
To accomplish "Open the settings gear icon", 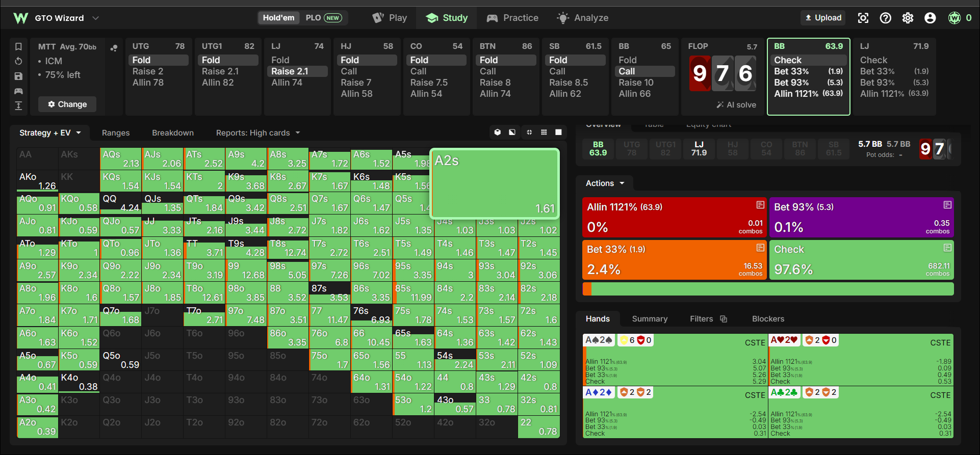I will pos(908,18).
